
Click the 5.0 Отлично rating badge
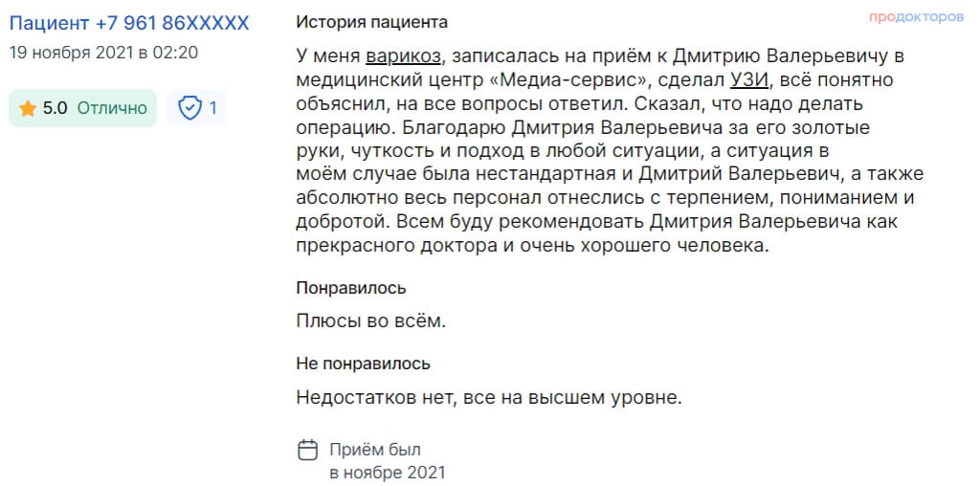click(x=82, y=109)
